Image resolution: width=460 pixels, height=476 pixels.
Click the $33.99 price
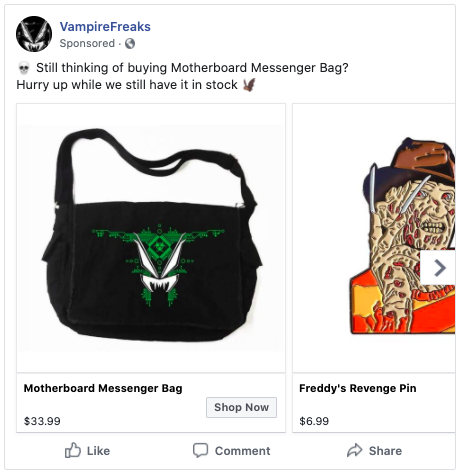point(42,421)
